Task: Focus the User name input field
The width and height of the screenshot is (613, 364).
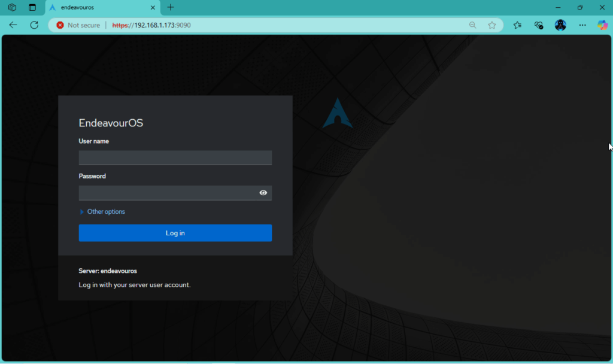Action: [175, 158]
